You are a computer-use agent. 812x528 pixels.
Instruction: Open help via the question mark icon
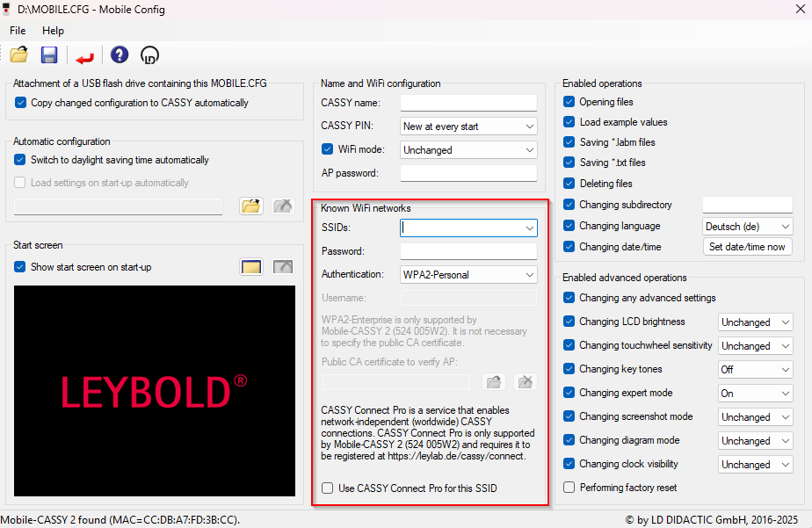120,55
